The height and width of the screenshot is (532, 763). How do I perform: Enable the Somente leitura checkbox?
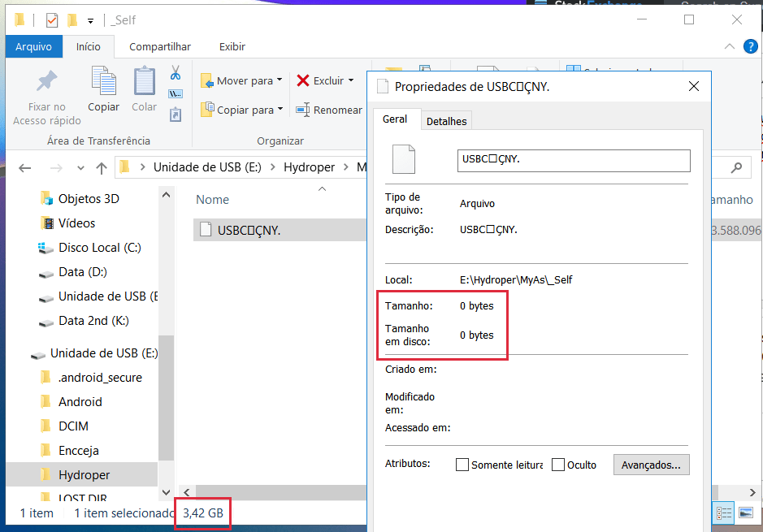(x=463, y=464)
